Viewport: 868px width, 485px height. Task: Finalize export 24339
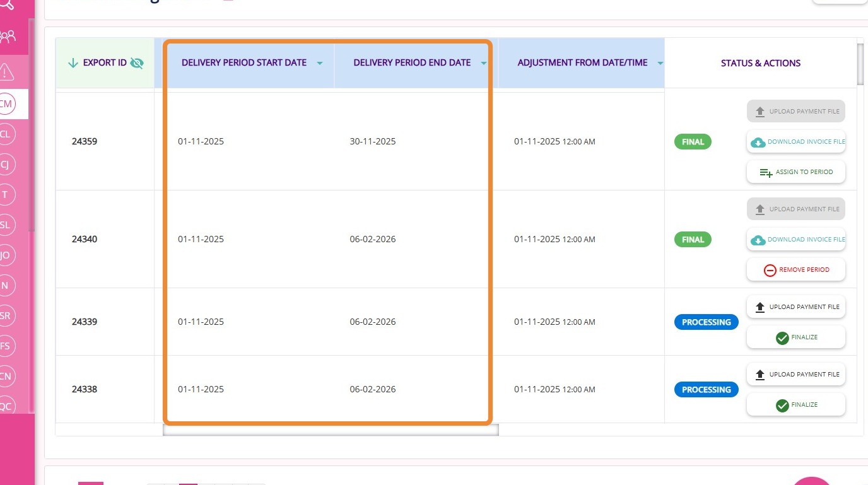[x=796, y=337]
